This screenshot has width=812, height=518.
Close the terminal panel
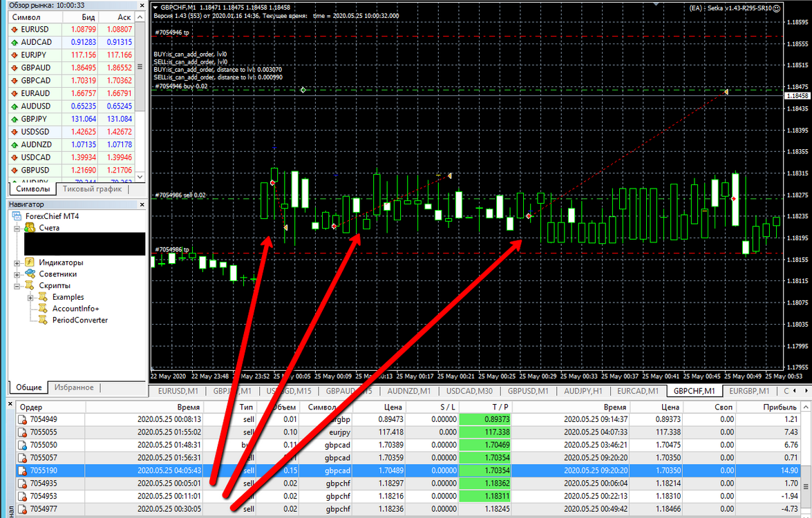click(x=10, y=403)
